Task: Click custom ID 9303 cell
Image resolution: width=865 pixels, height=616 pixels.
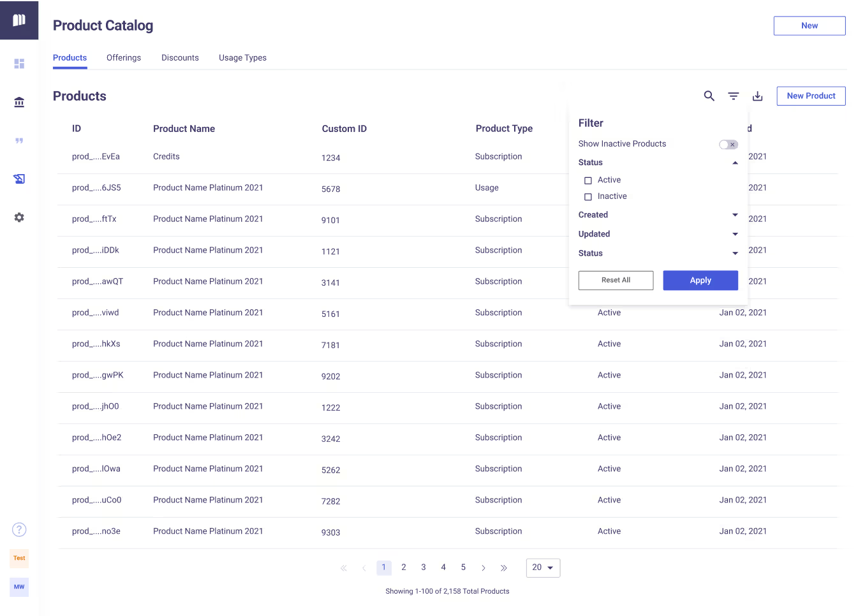Action: (x=330, y=533)
